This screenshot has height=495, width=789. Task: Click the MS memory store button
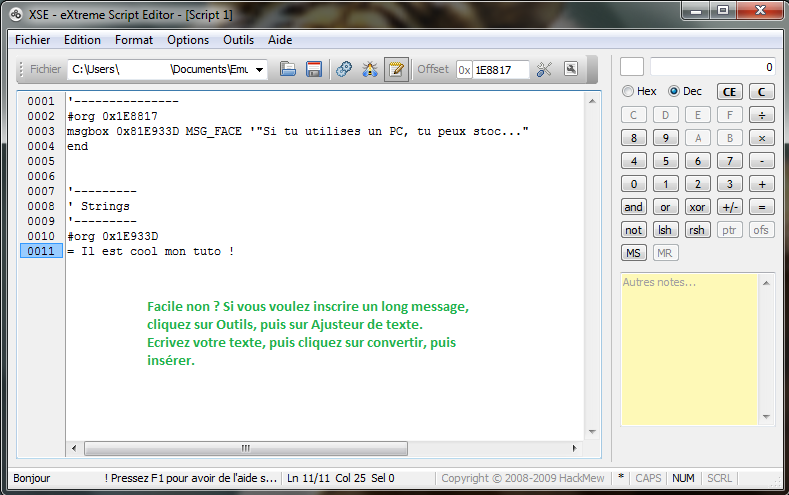coord(633,253)
